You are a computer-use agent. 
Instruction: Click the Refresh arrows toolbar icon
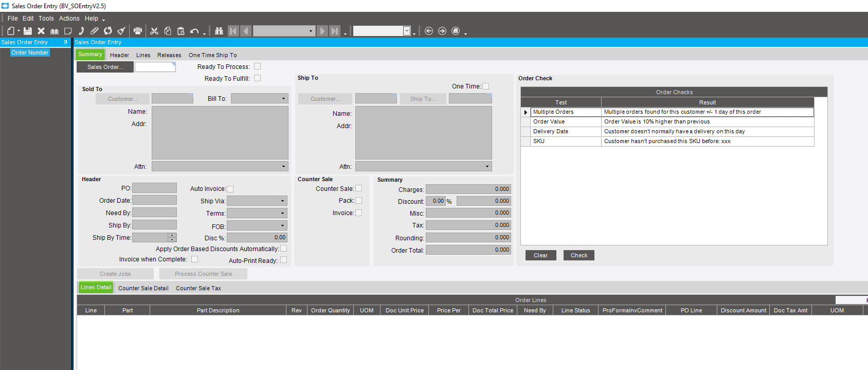tap(108, 31)
